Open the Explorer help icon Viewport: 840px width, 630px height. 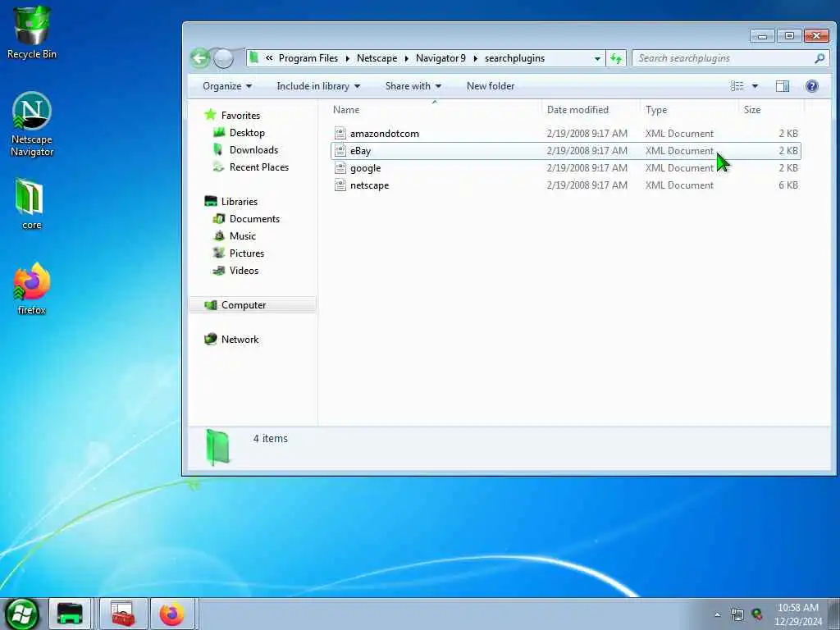click(x=811, y=85)
